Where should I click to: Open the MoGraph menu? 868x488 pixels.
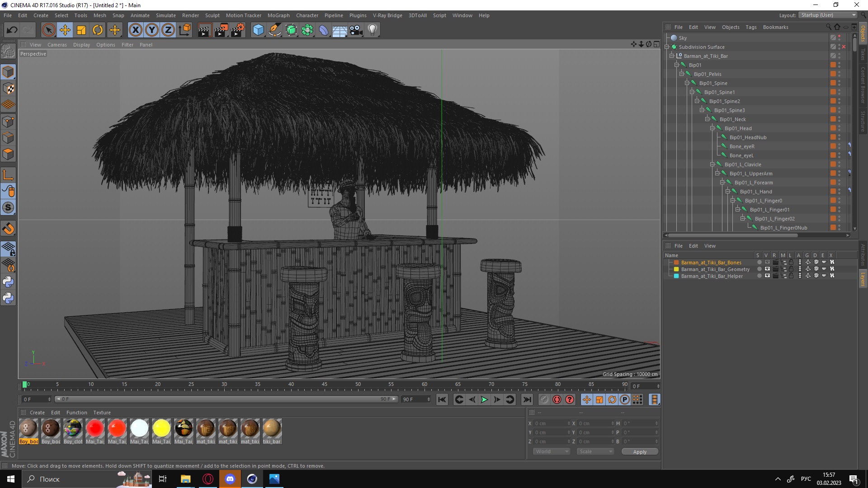tap(278, 15)
